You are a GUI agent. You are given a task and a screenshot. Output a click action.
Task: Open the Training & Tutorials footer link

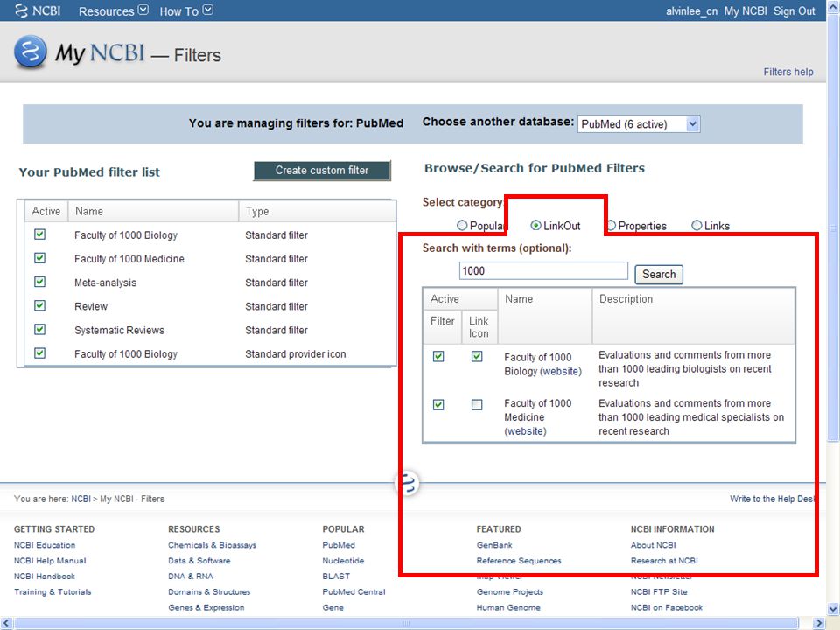tap(52, 591)
